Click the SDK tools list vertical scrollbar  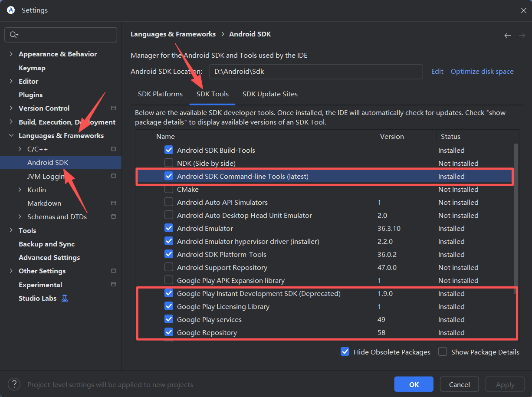(x=516, y=219)
